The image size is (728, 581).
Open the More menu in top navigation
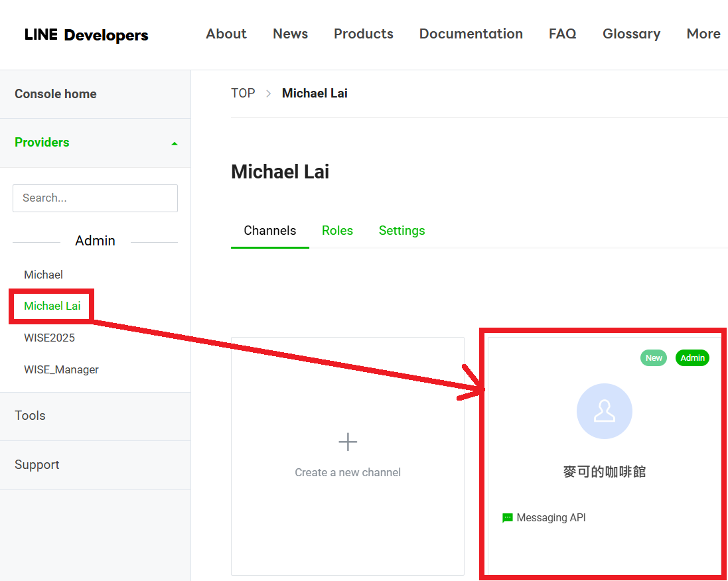(703, 34)
